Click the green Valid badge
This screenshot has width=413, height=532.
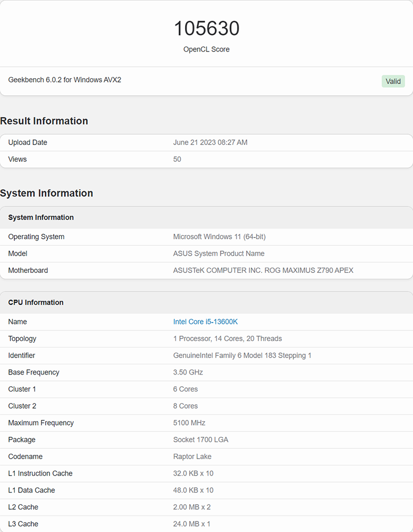393,81
